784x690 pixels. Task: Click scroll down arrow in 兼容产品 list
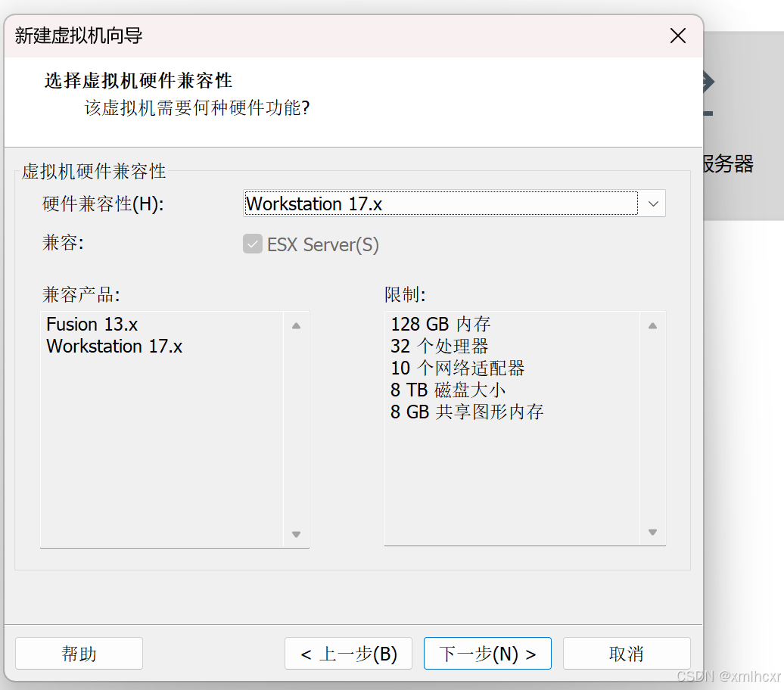(296, 534)
